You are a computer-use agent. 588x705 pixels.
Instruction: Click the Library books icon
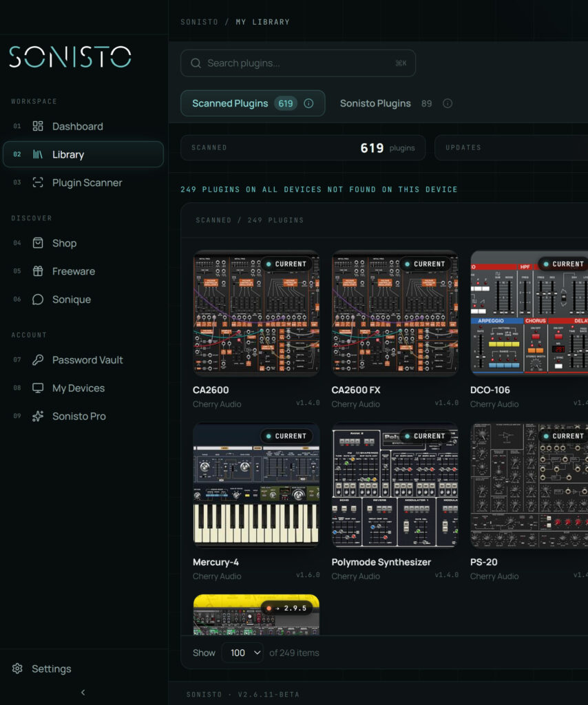38,154
